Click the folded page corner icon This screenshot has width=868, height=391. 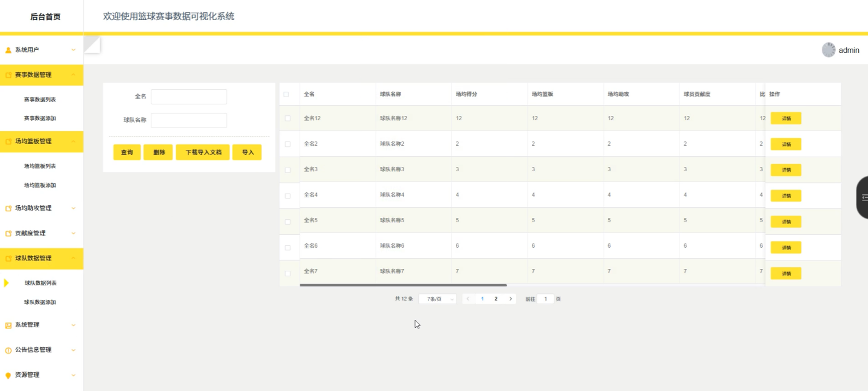click(x=92, y=45)
